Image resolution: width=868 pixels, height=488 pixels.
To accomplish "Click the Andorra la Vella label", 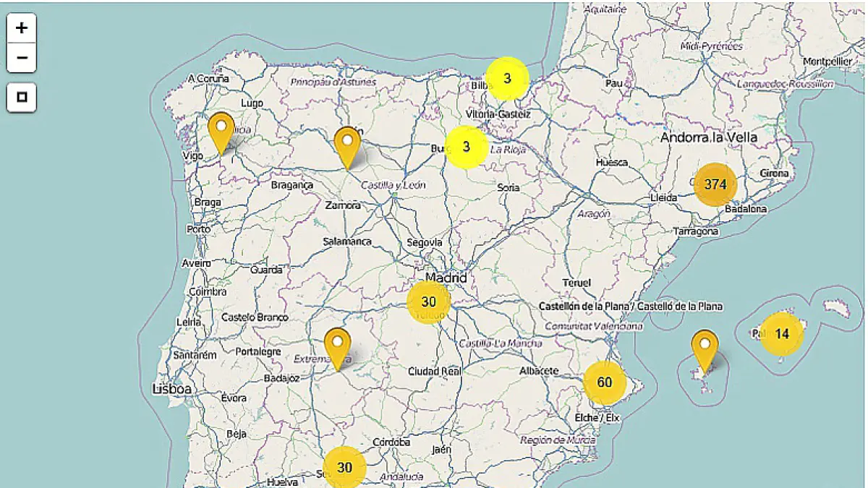I will tap(708, 137).
